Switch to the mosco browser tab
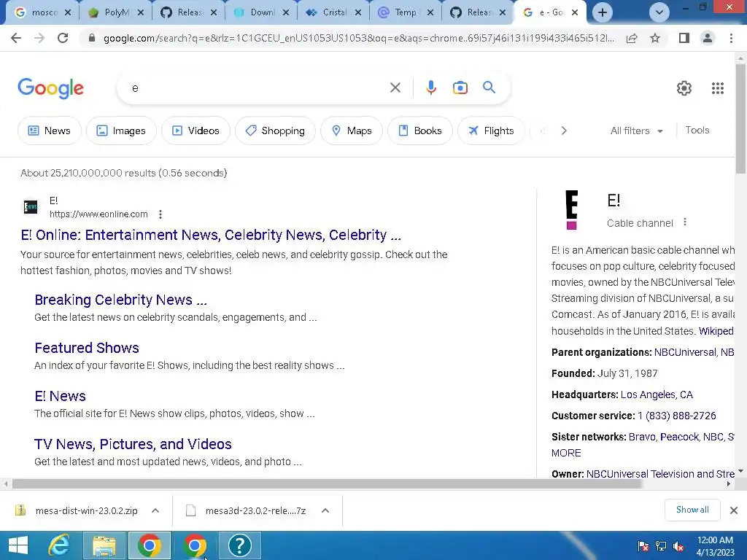The height and width of the screenshot is (560, 747). point(43,12)
